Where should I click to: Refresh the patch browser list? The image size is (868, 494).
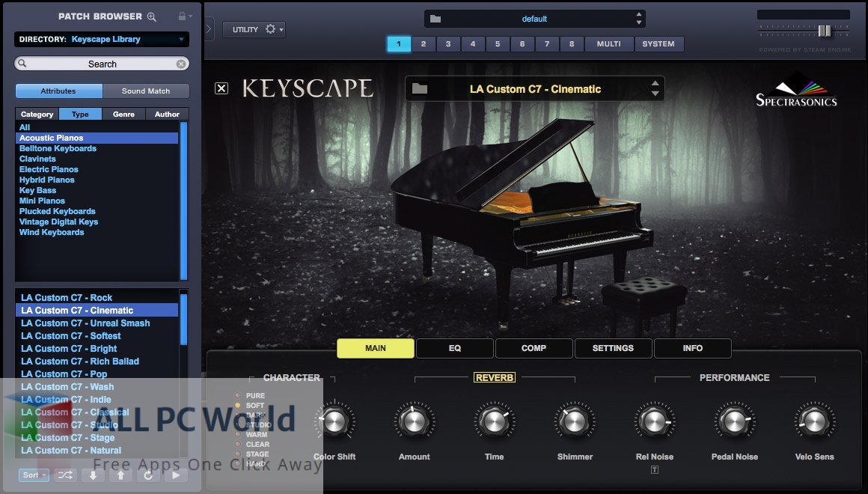(x=148, y=475)
